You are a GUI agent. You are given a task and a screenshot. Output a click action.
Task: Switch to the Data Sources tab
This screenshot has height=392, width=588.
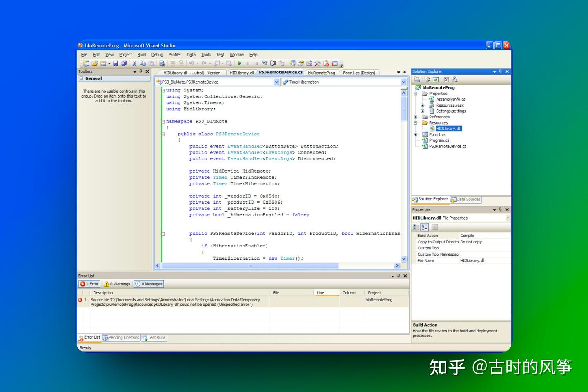465,200
